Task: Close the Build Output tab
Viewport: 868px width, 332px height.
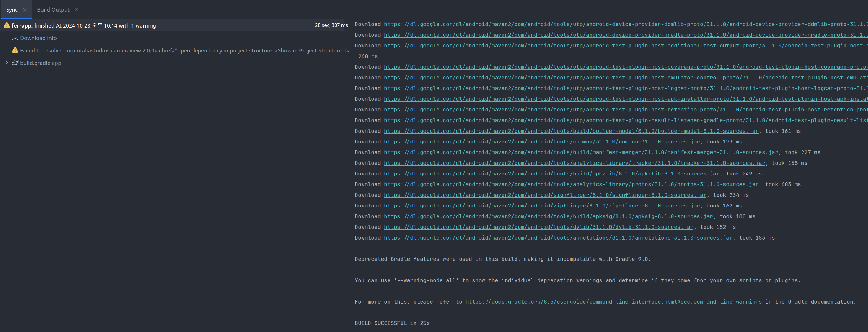Action: (76, 10)
